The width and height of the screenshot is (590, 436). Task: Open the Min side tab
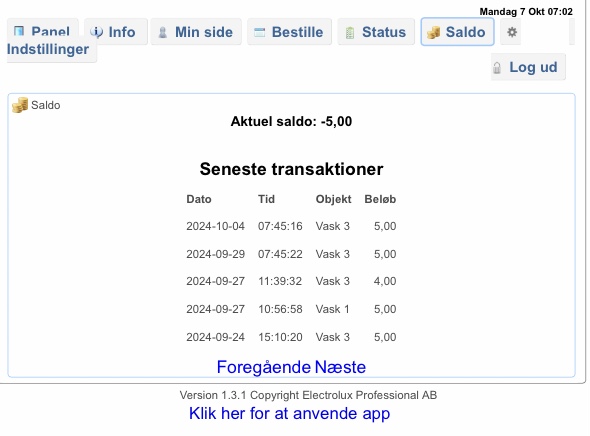[x=196, y=32]
